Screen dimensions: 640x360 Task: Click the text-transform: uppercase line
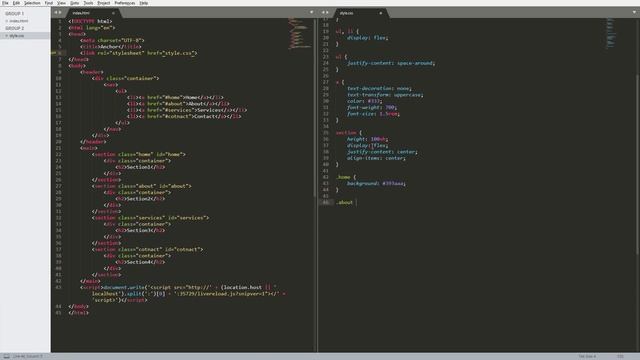click(x=385, y=95)
